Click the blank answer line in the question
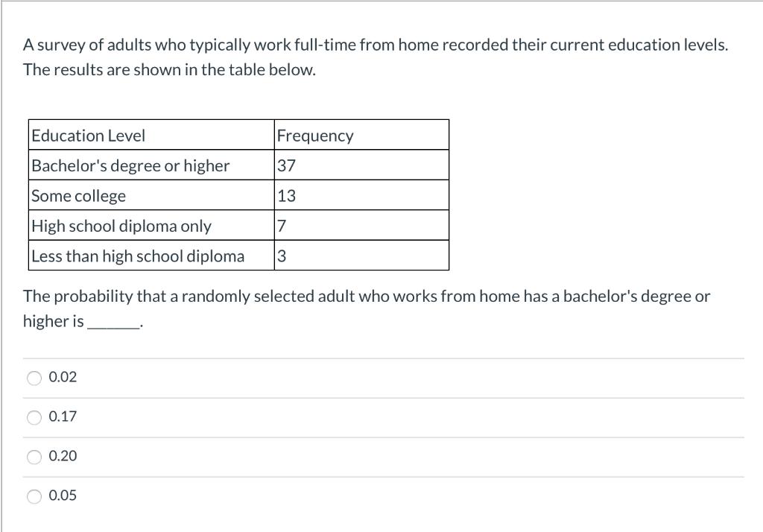 [x=113, y=326]
